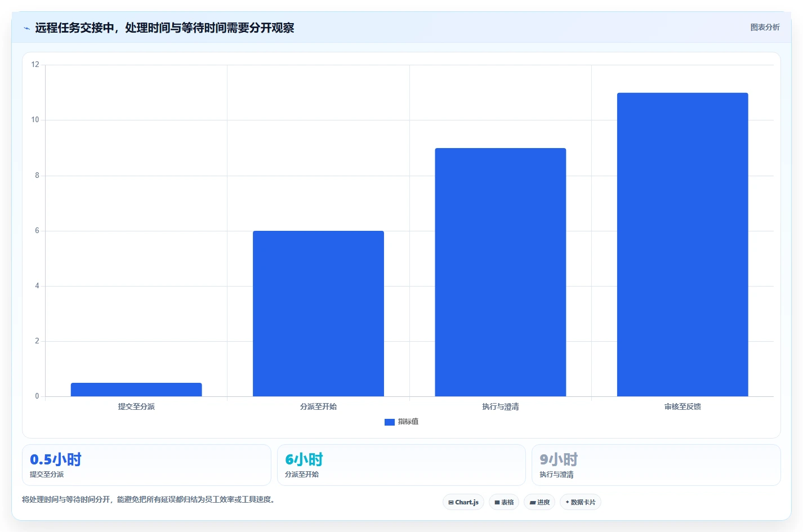Click the 图表分析 label in header

coord(765,27)
